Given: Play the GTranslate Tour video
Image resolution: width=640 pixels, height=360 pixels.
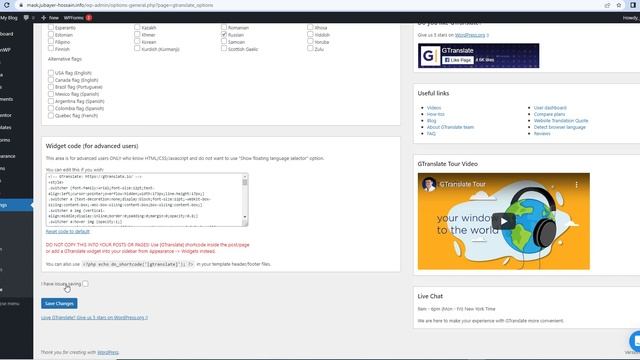Looking at the screenshot, I should tap(503, 221).
